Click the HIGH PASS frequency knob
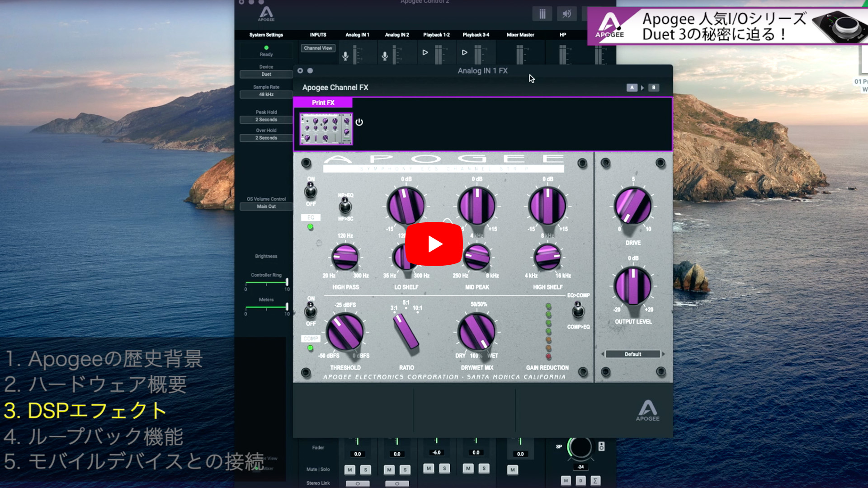868x488 pixels. pos(345,257)
